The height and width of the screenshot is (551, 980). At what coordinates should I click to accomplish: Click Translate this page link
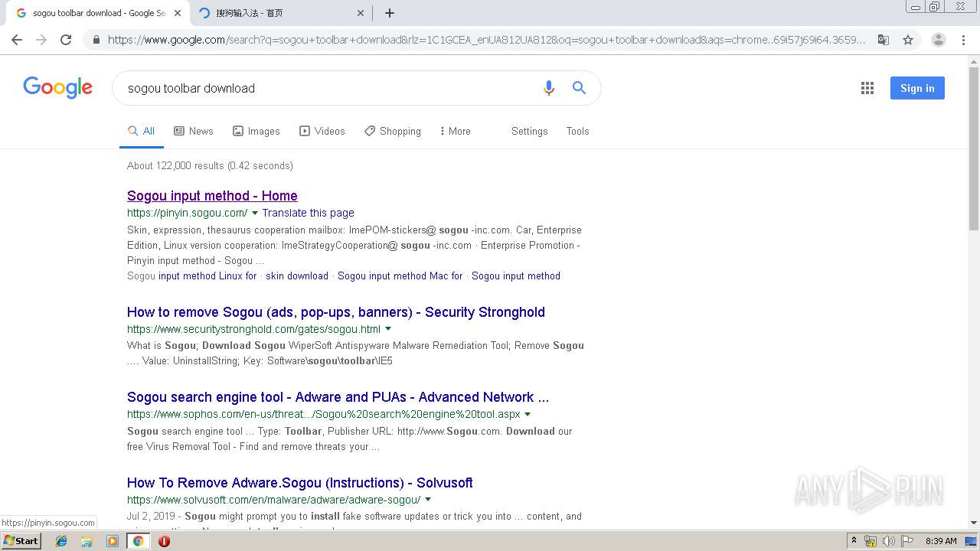308,213
